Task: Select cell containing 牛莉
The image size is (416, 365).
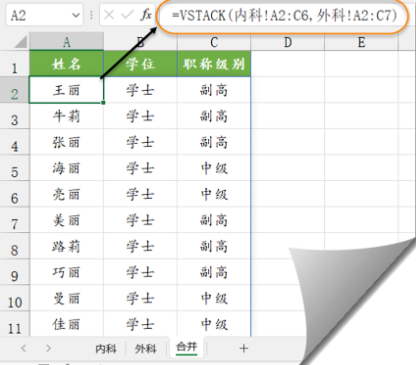Action: pos(67,116)
